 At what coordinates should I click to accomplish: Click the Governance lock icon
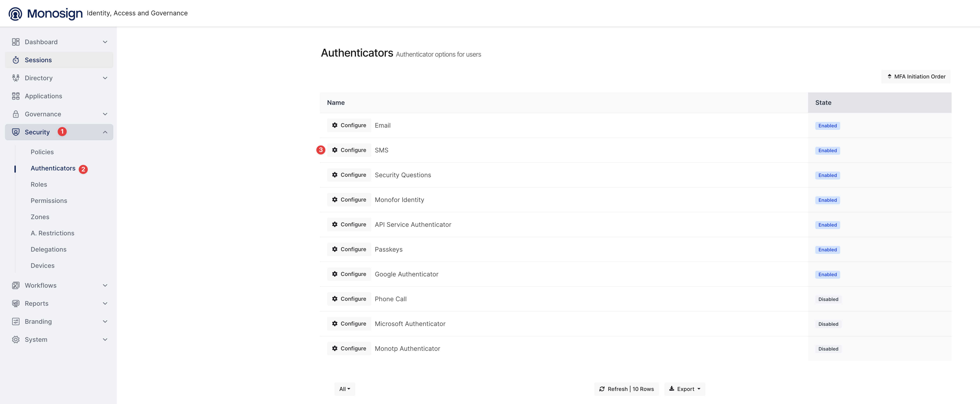pyautogui.click(x=16, y=114)
